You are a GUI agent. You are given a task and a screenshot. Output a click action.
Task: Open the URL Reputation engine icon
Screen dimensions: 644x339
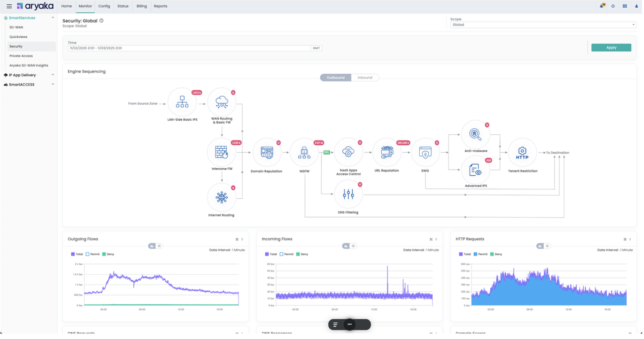[x=387, y=152]
